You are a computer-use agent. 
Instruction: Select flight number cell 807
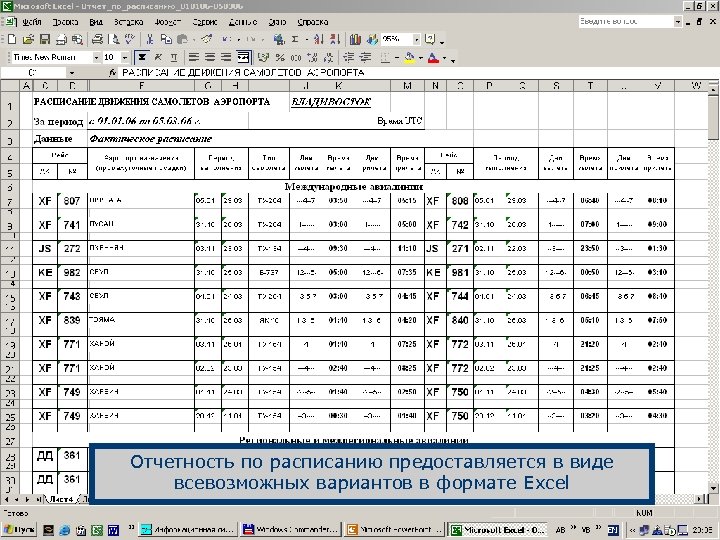[72, 201]
